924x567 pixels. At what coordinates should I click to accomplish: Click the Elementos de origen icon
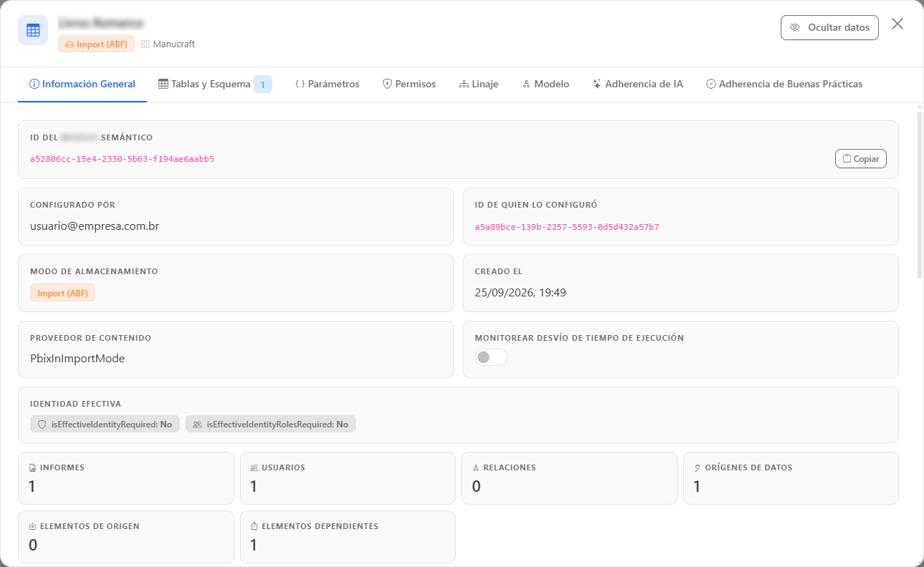[32, 527]
